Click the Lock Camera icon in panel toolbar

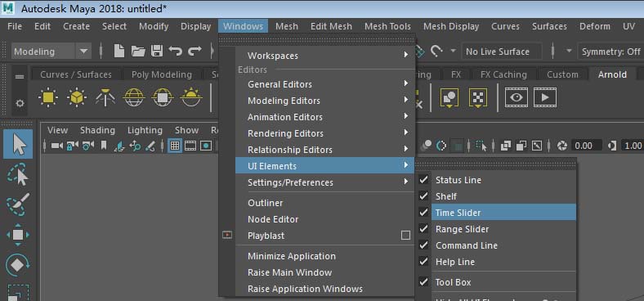pyautogui.click(x=72, y=146)
